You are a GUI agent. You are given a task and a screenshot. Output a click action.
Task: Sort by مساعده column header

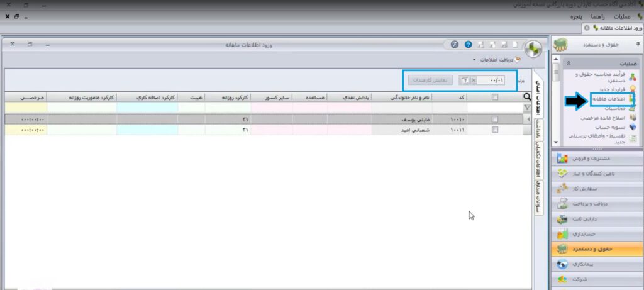point(310,97)
